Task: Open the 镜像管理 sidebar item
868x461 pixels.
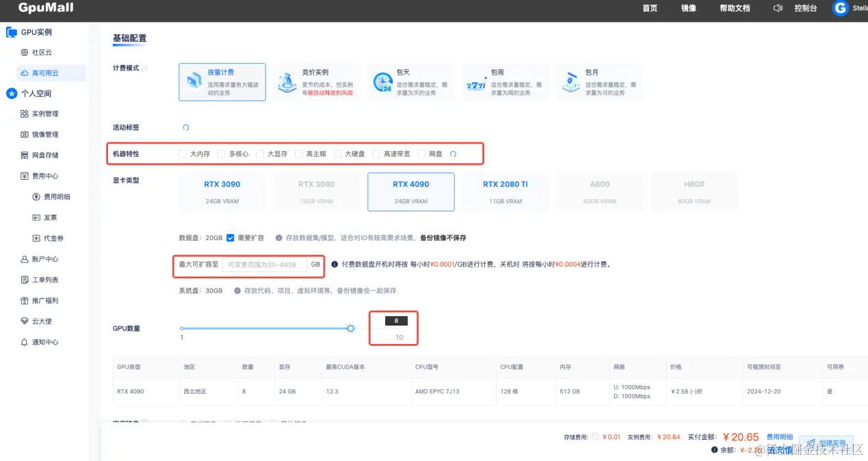Action: coord(40,134)
